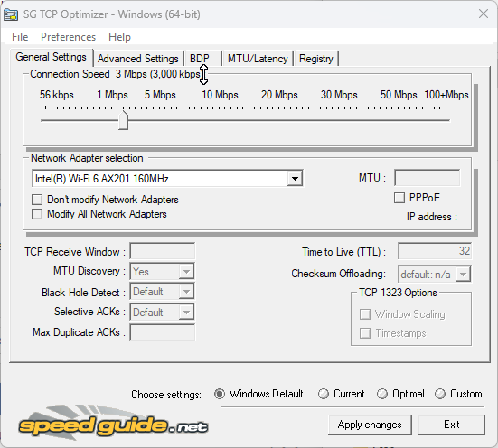Click the speedguide.net logo
Viewport: 498px width, 448px height.
[113, 423]
